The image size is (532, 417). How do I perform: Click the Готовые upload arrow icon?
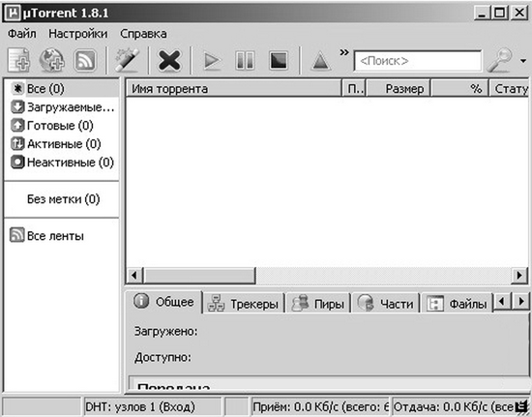17,125
